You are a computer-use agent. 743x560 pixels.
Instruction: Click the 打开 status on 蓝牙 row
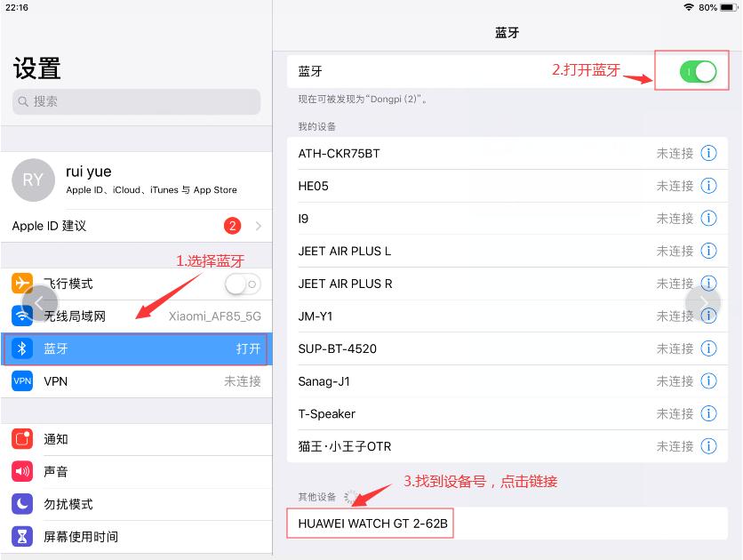click(248, 348)
